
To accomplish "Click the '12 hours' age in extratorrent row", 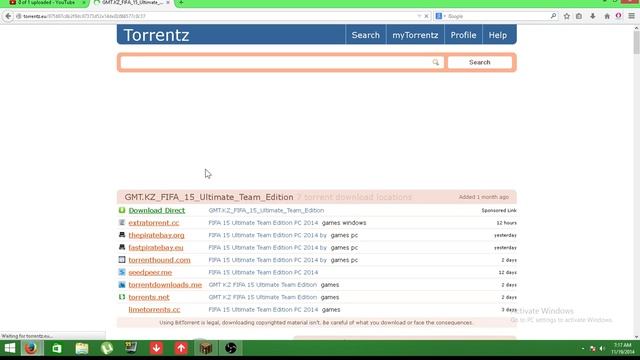I will pos(507,223).
